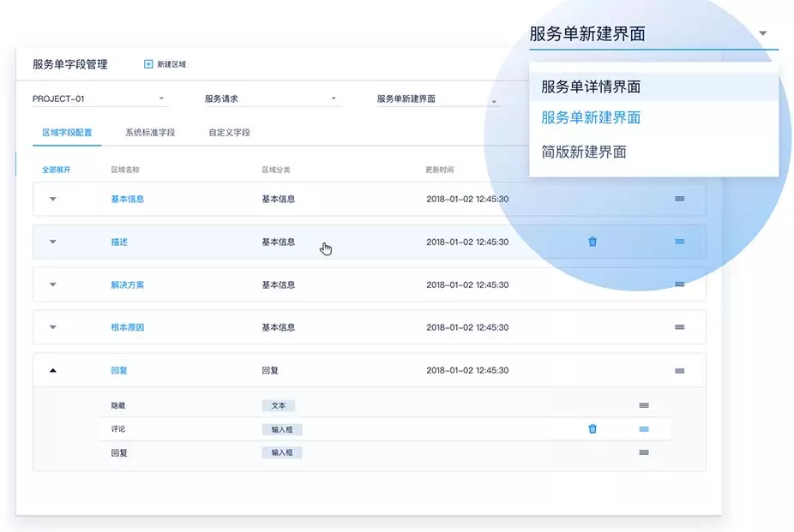Viewport: 794px width, 532px height.
Task: Grab the drag handle on 基本信息 row
Action: tap(679, 199)
